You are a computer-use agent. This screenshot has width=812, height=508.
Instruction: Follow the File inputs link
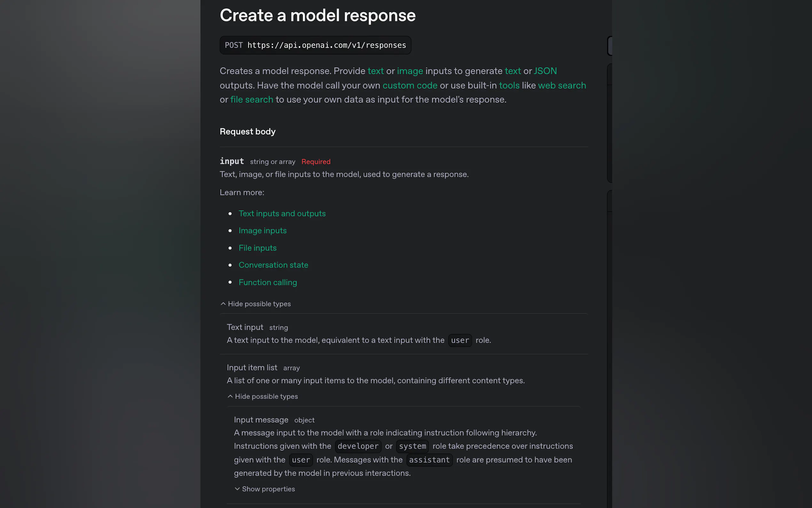(x=257, y=248)
